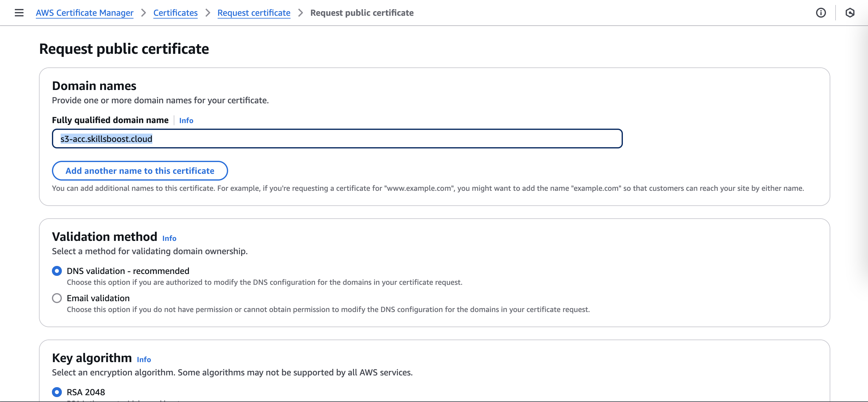The width and height of the screenshot is (868, 402).
Task: Click chevron after AWS Certificate Manager breadcrumb
Action: (x=143, y=13)
